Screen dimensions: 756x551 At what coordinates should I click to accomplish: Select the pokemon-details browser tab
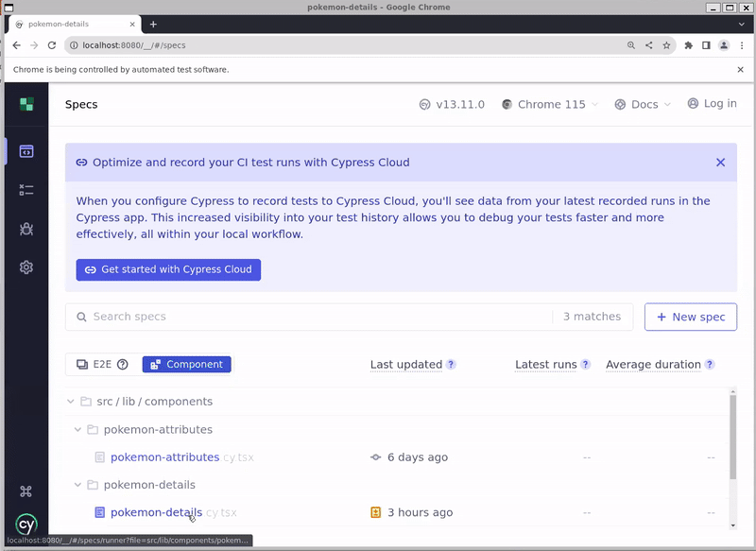click(x=75, y=25)
